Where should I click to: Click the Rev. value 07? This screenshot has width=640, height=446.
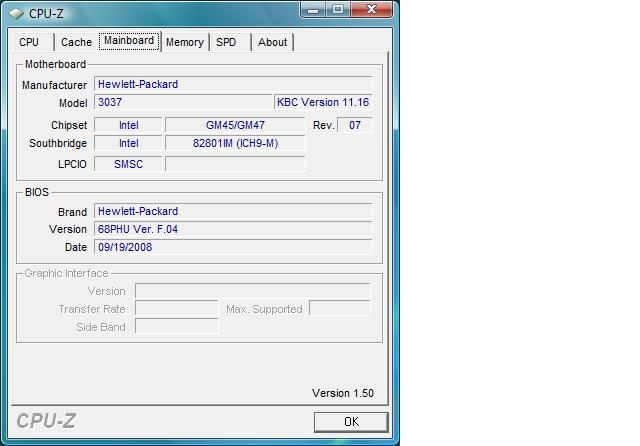tap(355, 125)
